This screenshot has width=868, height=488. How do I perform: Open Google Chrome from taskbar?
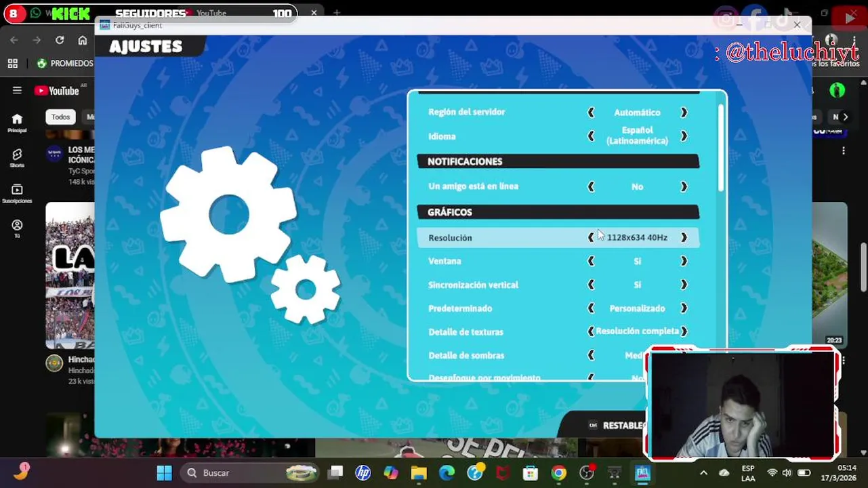pos(558,473)
